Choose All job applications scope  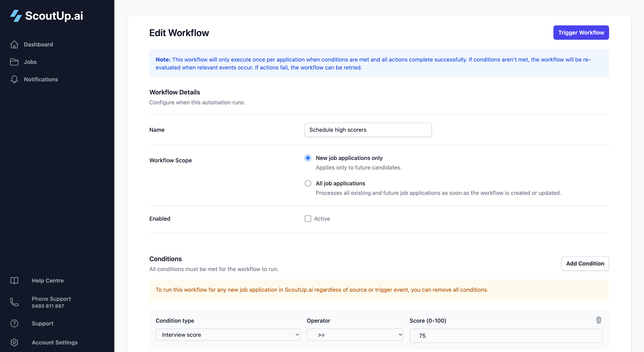pos(308,183)
